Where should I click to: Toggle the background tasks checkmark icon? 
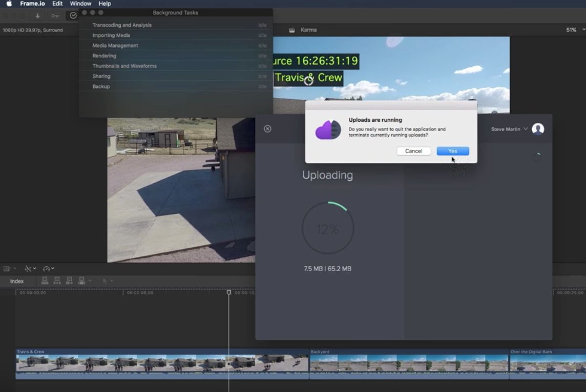pos(73,15)
